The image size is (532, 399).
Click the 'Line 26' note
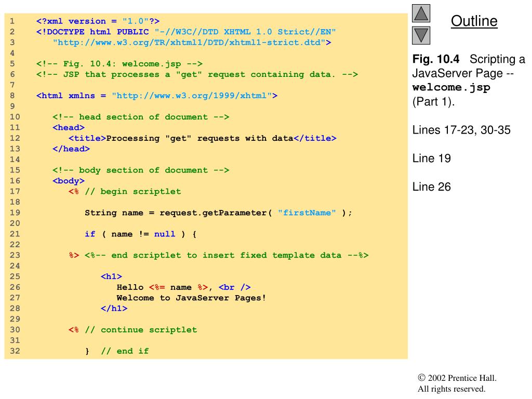point(431,187)
